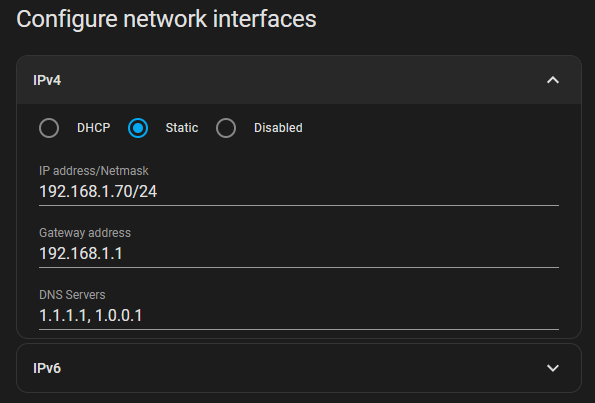Image resolution: width=595 pixels, height=403 pixels.
Task: Click empty area of IPv6 collapsed panel
Action: click(x=304, y=368)
